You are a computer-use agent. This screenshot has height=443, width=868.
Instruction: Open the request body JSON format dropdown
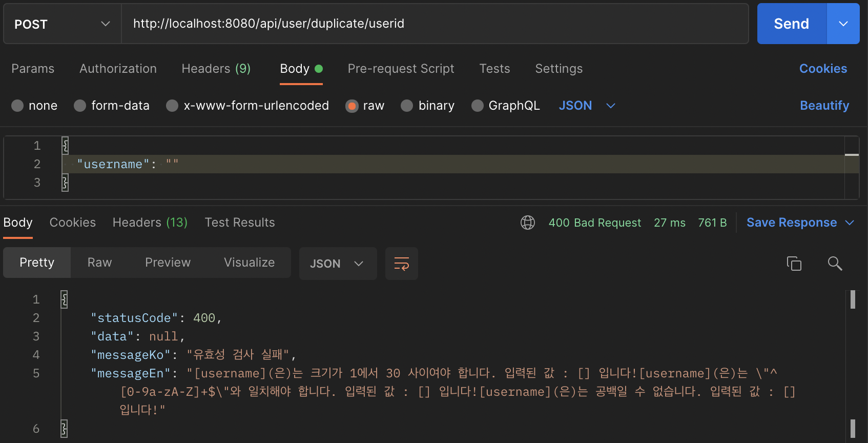587,106
